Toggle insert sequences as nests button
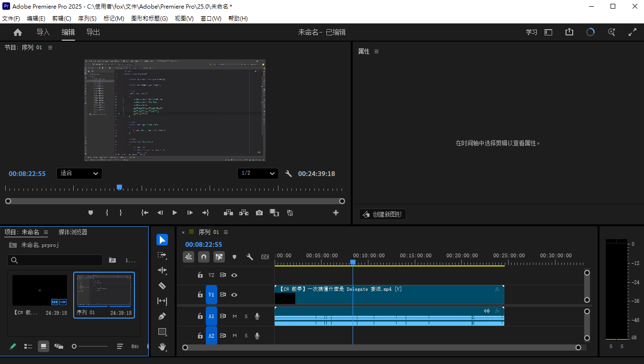The height and width of the screenshot is (364, 644). pos(189,257)
